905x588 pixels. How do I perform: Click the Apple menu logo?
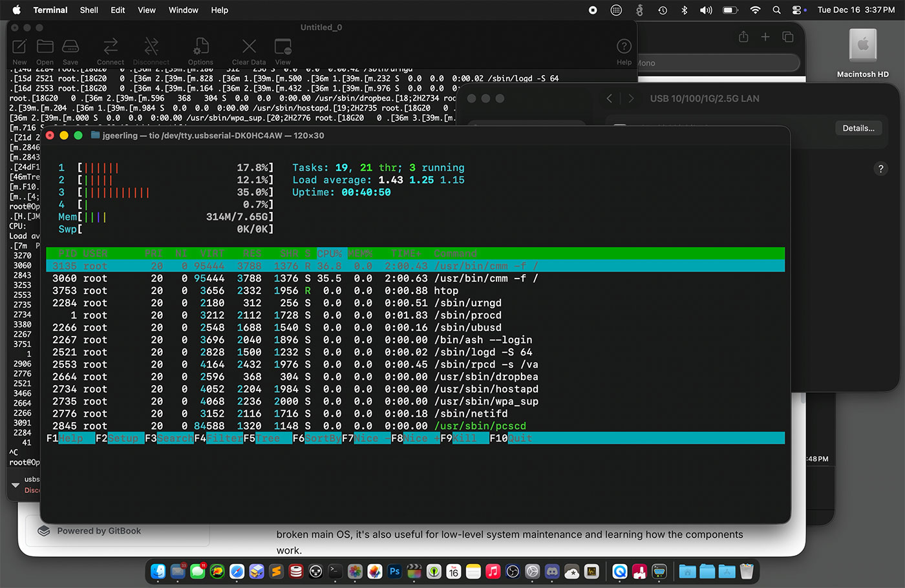click(17, 10)
